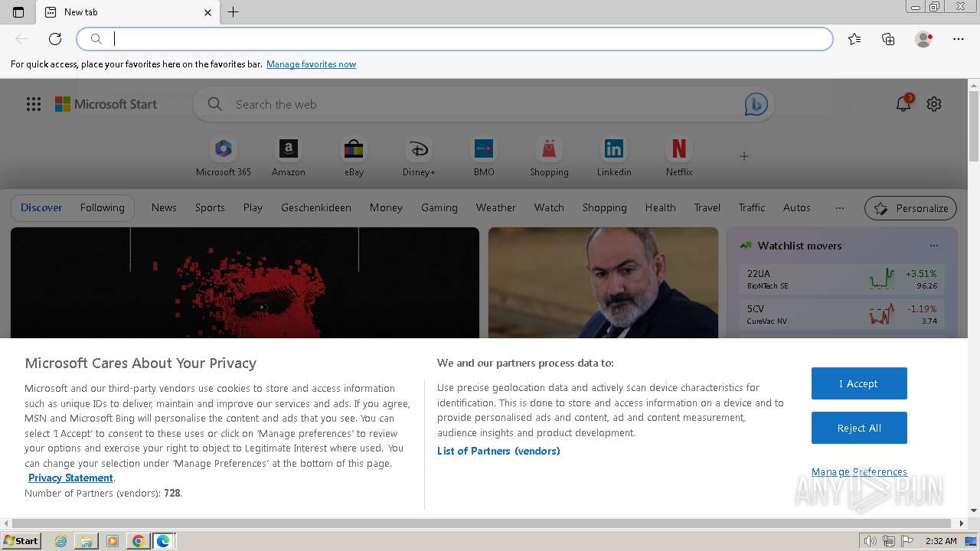
Task: Open the Windows Start button
Action: click(21, 540)
